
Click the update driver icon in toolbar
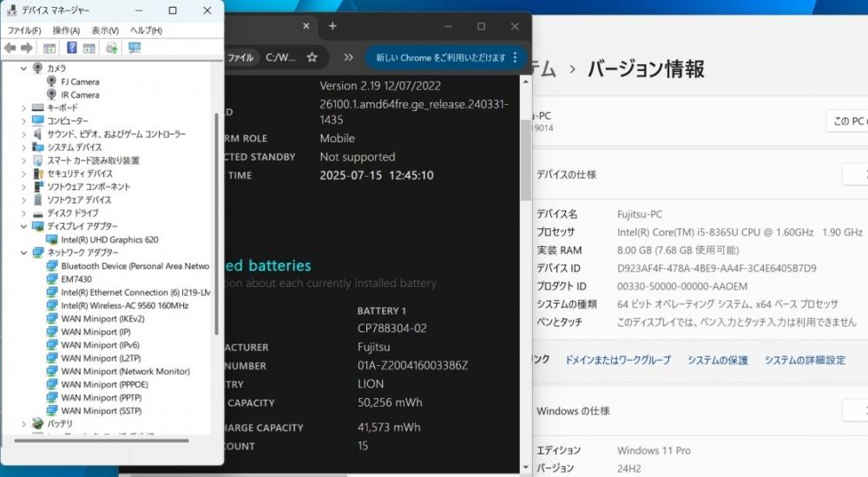coord(111,49)
